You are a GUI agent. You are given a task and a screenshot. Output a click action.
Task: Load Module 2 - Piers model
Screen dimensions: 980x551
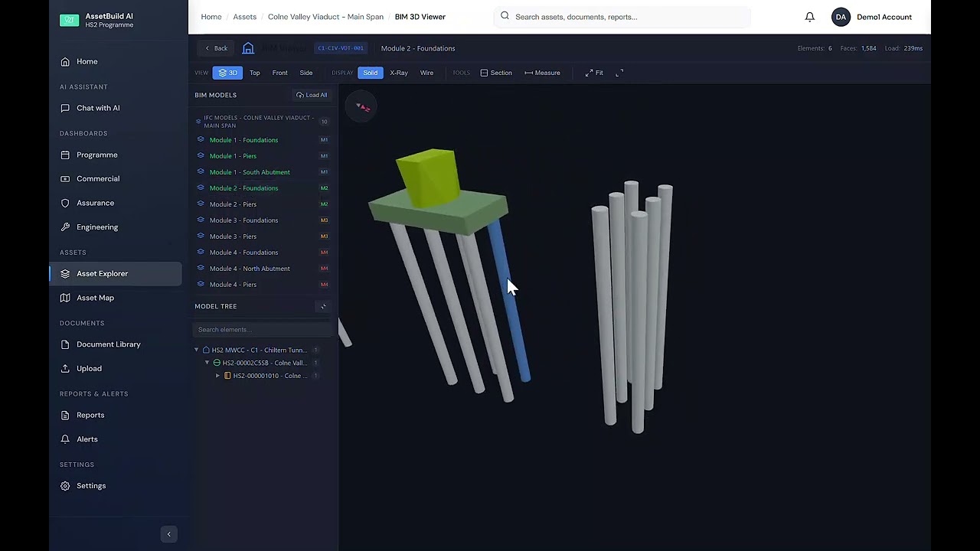(263, 204)
